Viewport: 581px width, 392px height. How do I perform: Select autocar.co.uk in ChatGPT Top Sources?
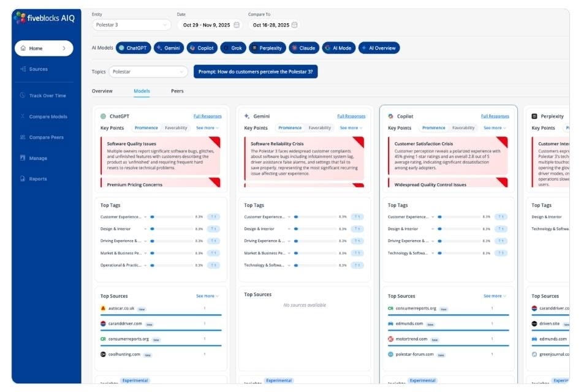tap(120, 308)
